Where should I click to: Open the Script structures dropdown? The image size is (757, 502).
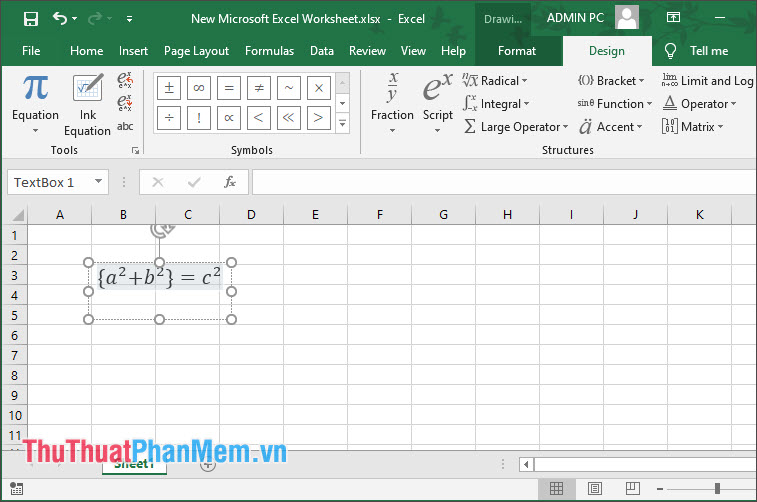pos(437,103)
